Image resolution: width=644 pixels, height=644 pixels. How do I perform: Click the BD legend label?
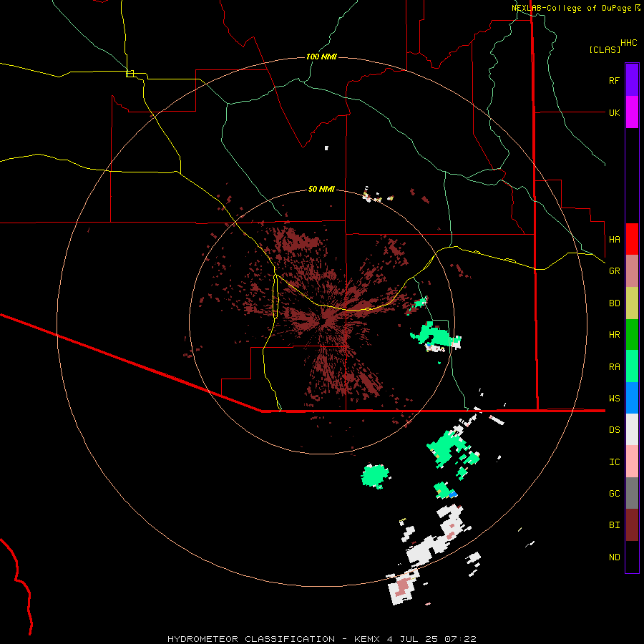tap(614, 303)
